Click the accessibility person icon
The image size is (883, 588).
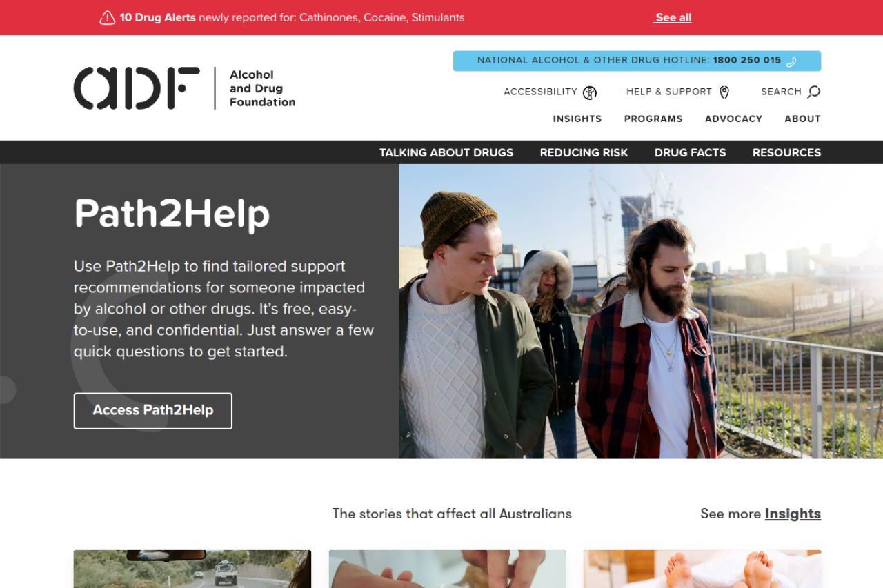click(590, 92)
